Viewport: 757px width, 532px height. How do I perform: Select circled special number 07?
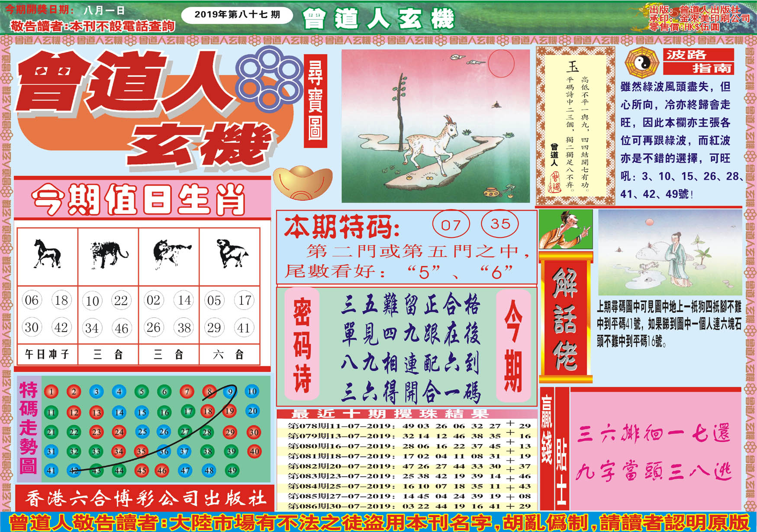tap(451, 225)
